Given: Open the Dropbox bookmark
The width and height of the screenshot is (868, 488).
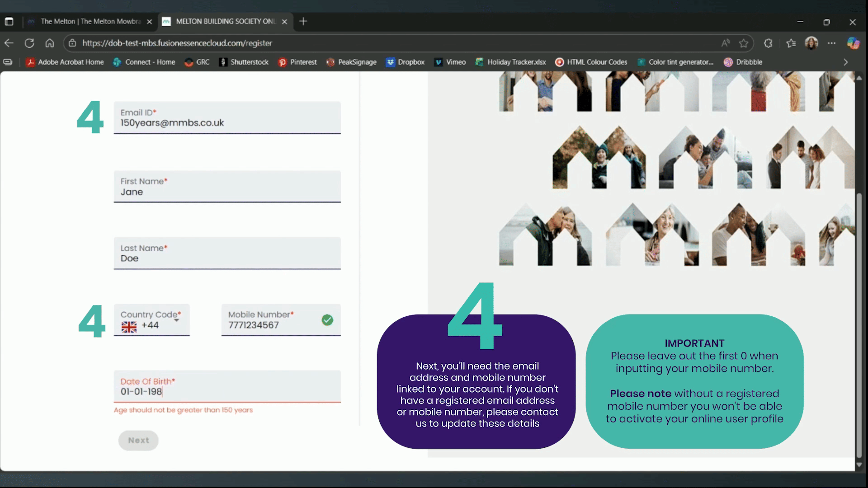Looking at the screenshot, I should [406, 62].
